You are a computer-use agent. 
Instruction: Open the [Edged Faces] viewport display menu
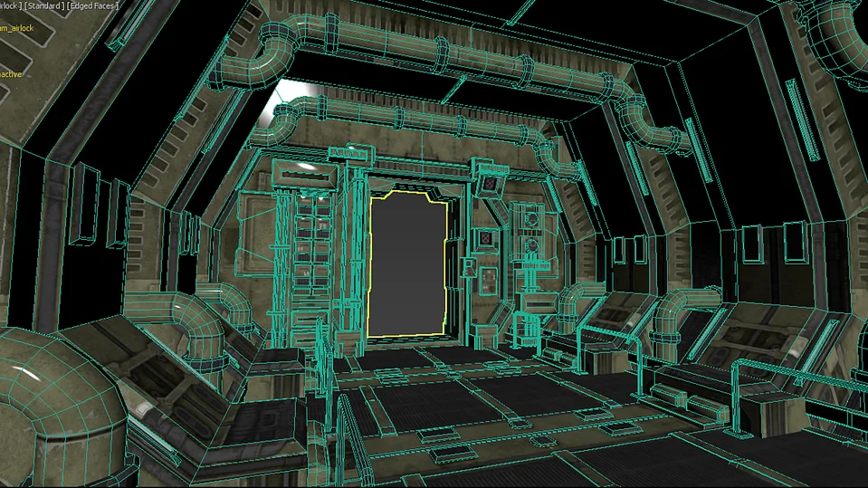point(93,6)
